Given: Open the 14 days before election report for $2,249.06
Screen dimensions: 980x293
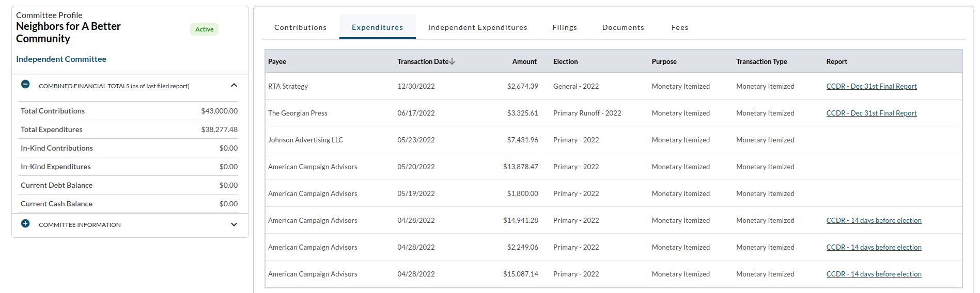Looking at the screenshot, I should [x=874, y=247].
